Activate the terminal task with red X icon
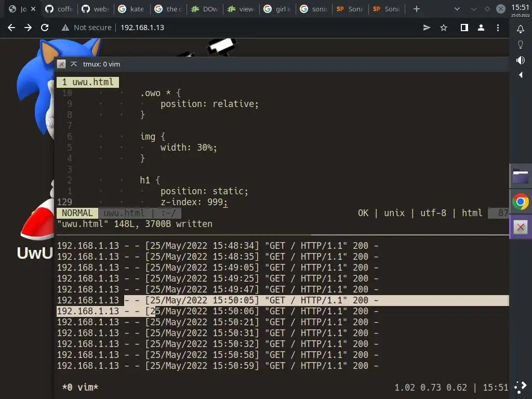Image resolution: width=532 pixels, height=399 pixels. 521,227
